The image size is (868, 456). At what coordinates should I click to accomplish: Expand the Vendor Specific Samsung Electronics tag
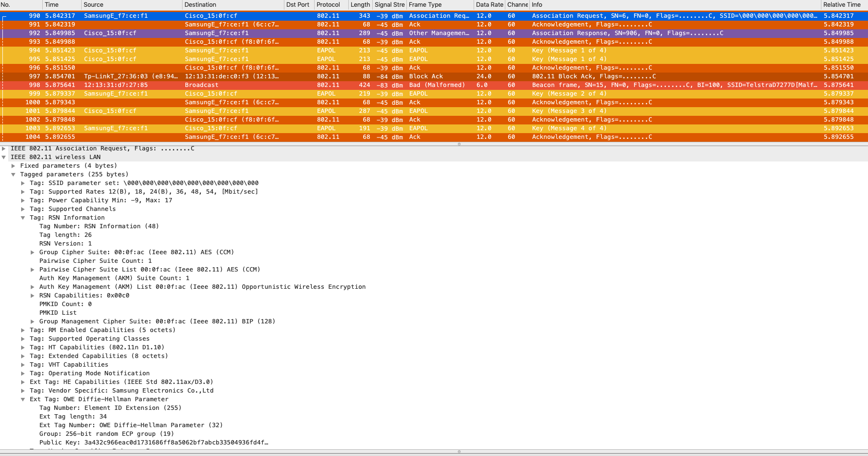click(23, 391)
